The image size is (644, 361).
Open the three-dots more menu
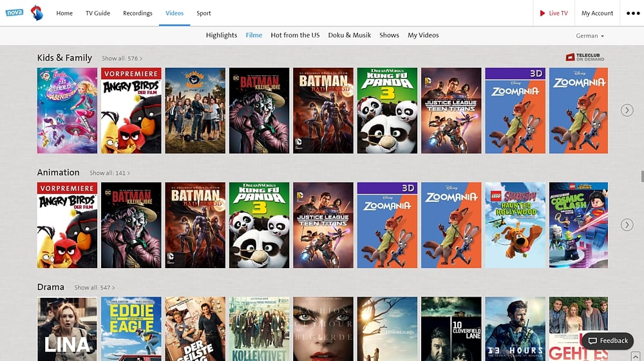[633, 13]
